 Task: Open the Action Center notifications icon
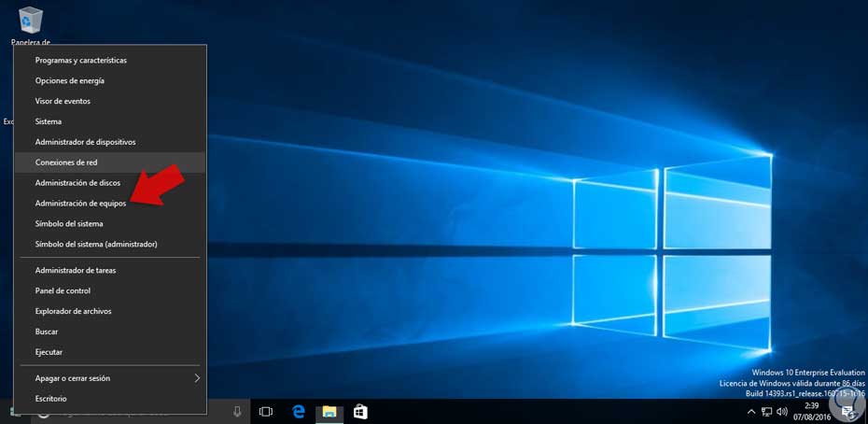(847, 412)
